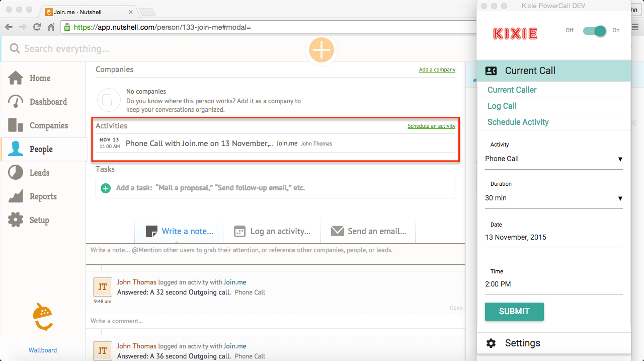
Task: Open the Phone Call with Join.me activity
Action: coord(199,143)
